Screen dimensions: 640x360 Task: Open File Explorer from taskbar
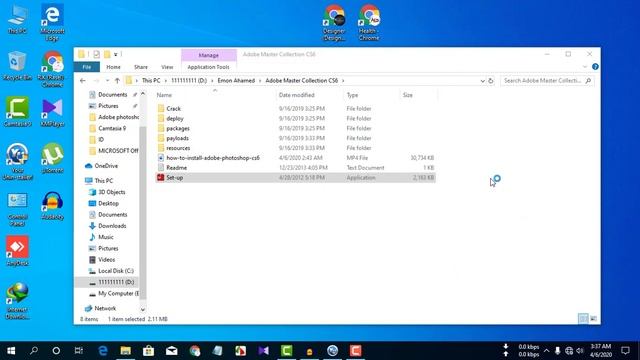pos(125,351)
